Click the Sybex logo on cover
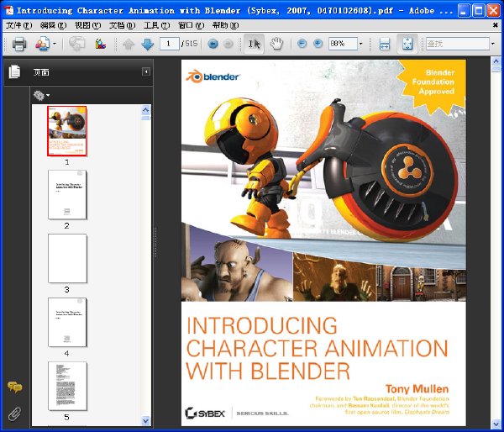 [x=205, y=413]
